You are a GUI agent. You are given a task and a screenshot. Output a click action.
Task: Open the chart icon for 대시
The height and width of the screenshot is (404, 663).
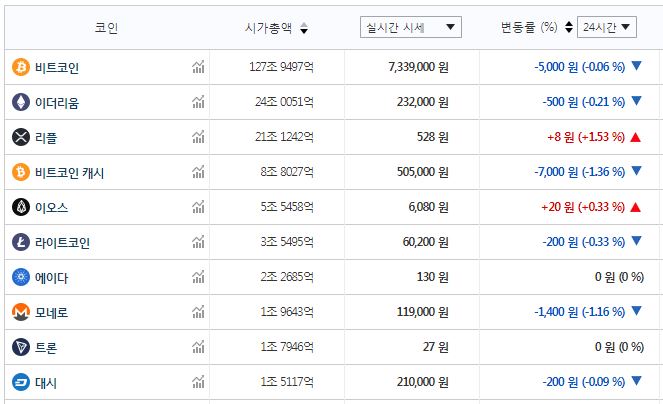[x=198, y=382]
